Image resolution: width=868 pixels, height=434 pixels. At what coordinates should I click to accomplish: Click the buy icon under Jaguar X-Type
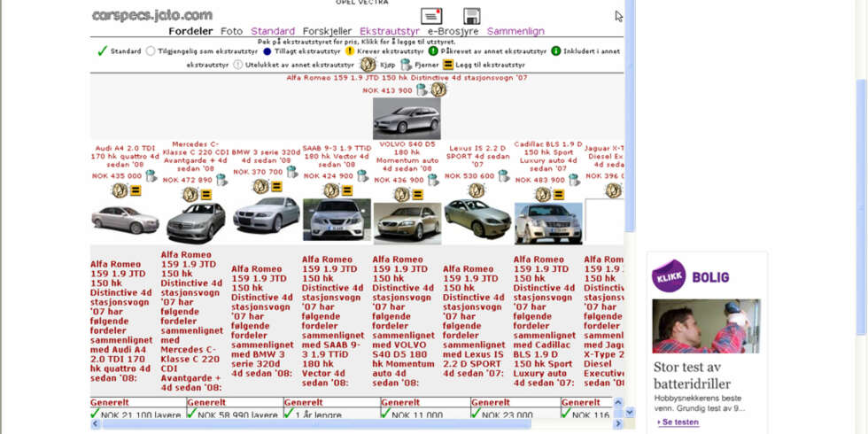(613, 190)
